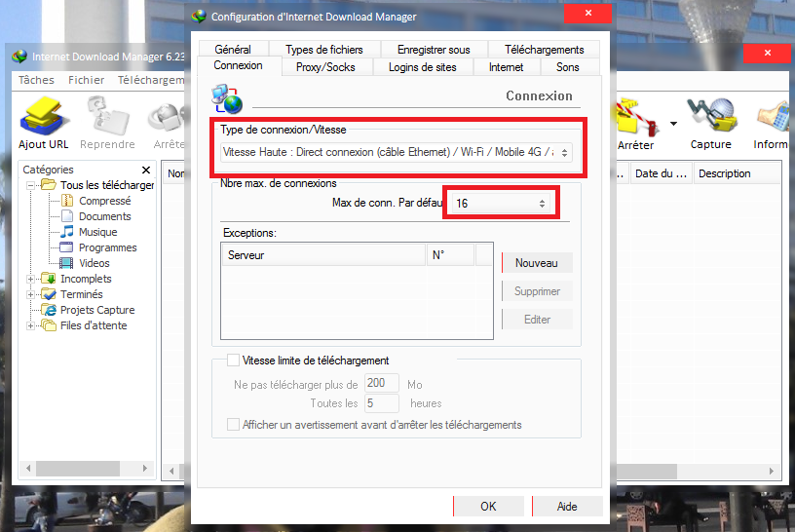Click the Reprendre toolbar icon
The width and height of the screenshot is (795, 532).
(108, 118)
